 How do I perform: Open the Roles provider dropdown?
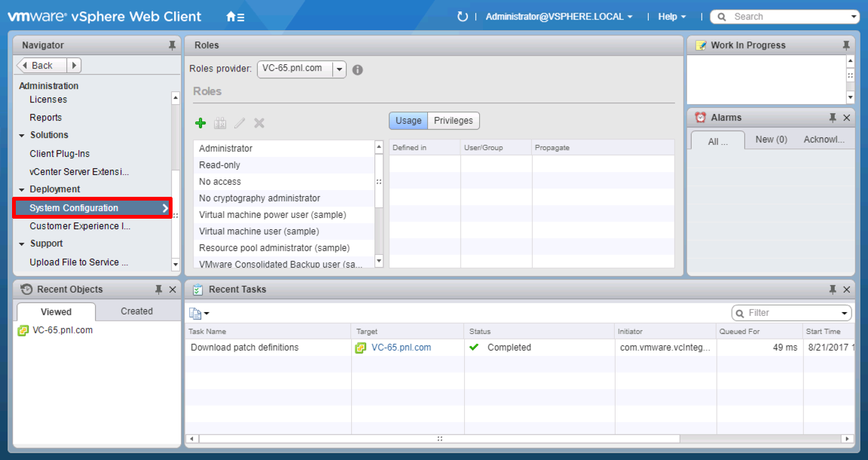point(339,69)
